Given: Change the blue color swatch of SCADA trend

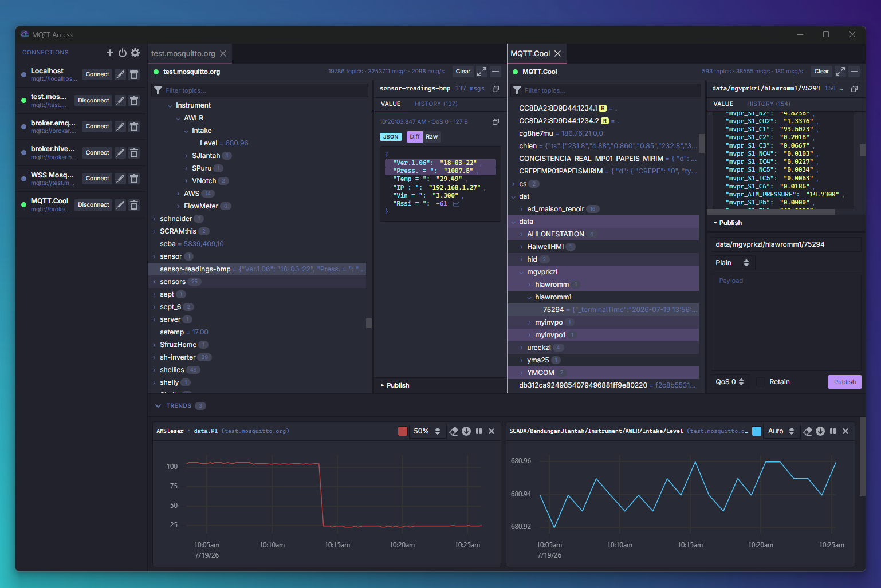Looking at the screenshot, I should 757,431.
